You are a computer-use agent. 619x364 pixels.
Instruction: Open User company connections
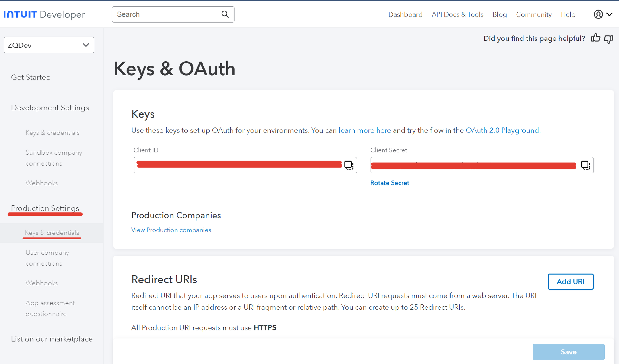click(x=47, y=258)
